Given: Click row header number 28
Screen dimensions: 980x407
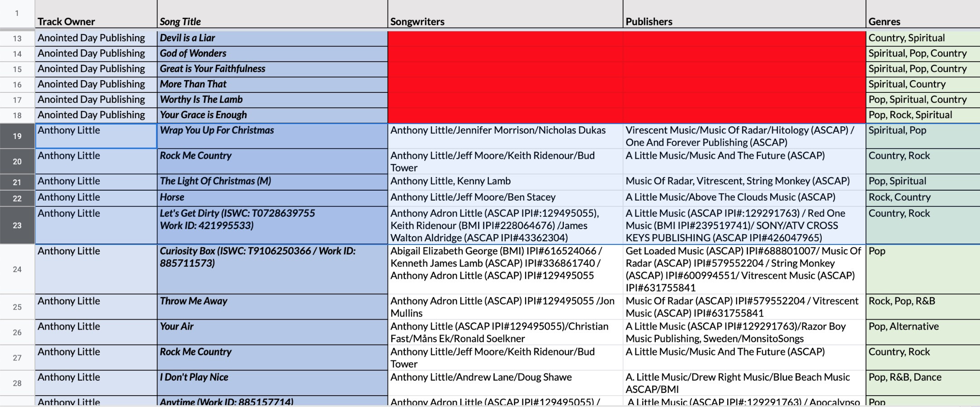Looking at the screenshot, I should tap(17, 383).
